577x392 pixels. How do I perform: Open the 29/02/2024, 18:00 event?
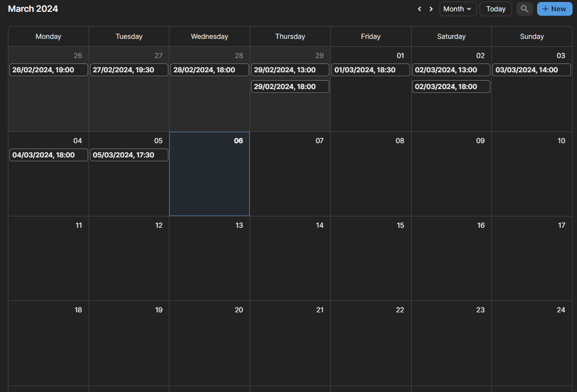tap(290, 87)
